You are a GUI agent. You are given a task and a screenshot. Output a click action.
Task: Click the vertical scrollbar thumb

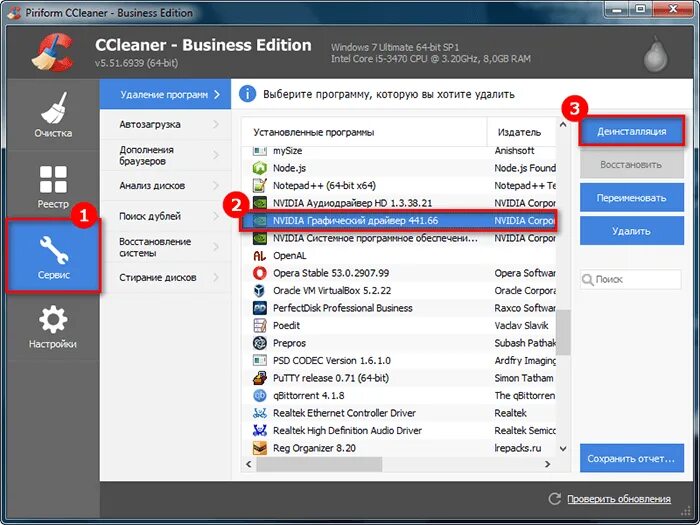click(563, 332)
